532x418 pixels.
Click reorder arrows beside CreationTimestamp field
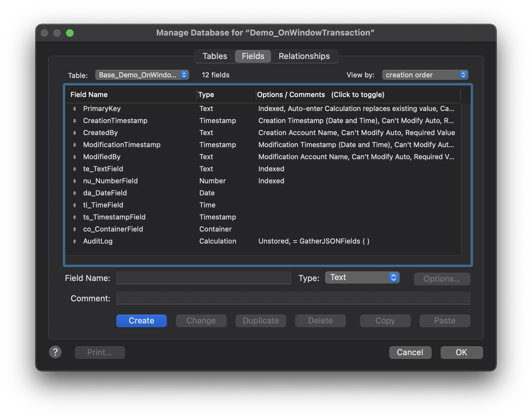pyautogui.click(x=75, y=121)
